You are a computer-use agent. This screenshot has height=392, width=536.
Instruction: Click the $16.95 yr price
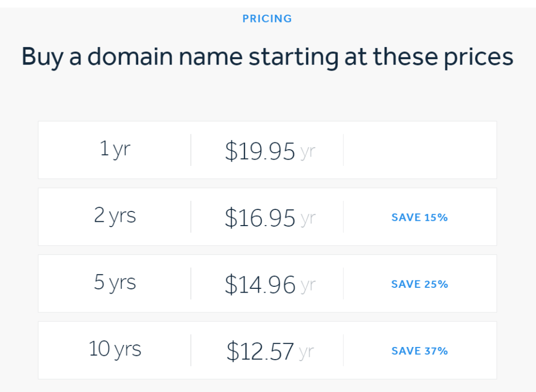[x=270, y=218]
